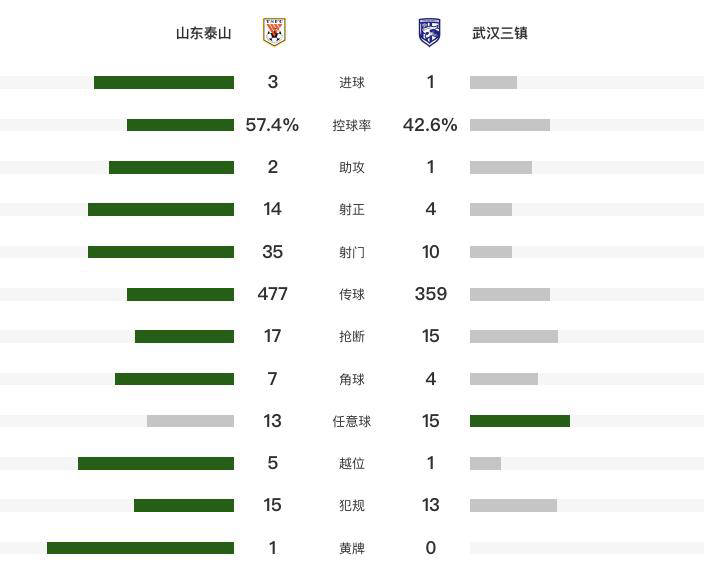Select the 射正 stat label
709x576 pixels.
[x=352, y=210]
